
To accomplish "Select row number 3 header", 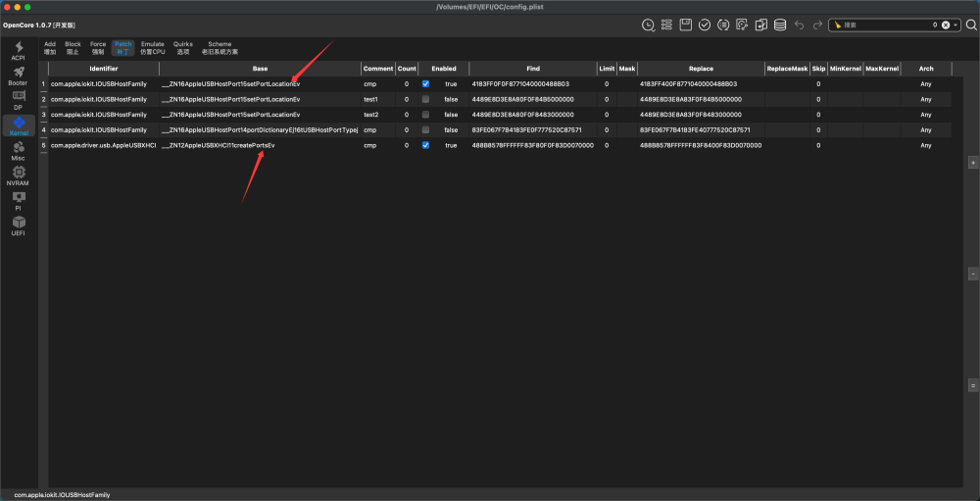I will 44,115.
